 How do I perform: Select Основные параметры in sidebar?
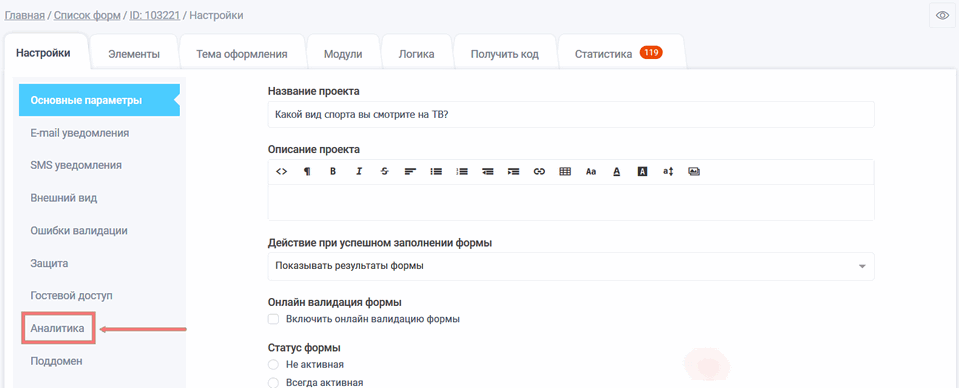click(x=99, y=100)
